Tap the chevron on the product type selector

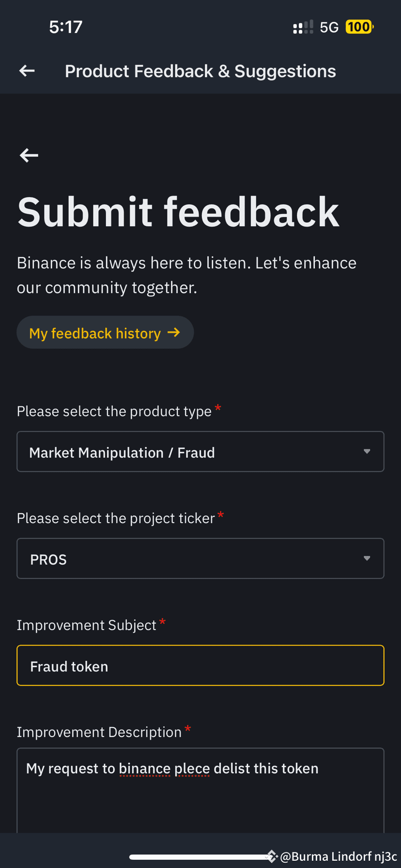pos(367,451)
